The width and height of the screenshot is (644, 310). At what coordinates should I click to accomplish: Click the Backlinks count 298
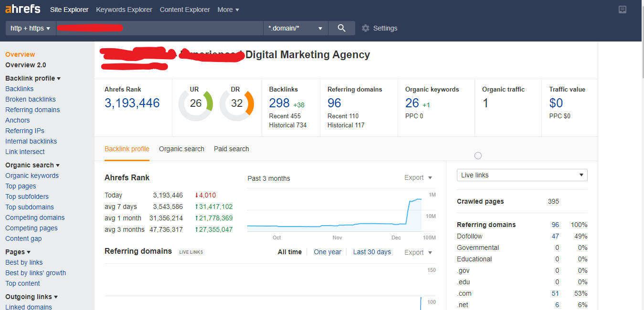[279, 103]
